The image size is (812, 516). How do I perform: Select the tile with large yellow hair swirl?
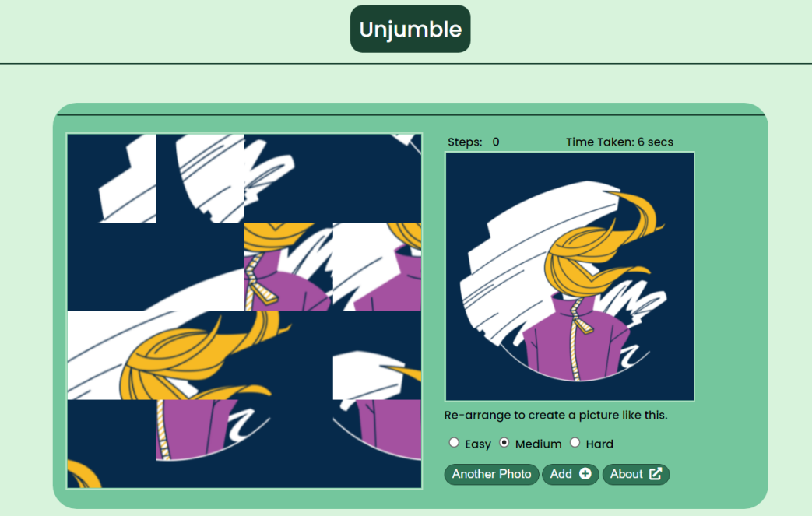(200, 355)
